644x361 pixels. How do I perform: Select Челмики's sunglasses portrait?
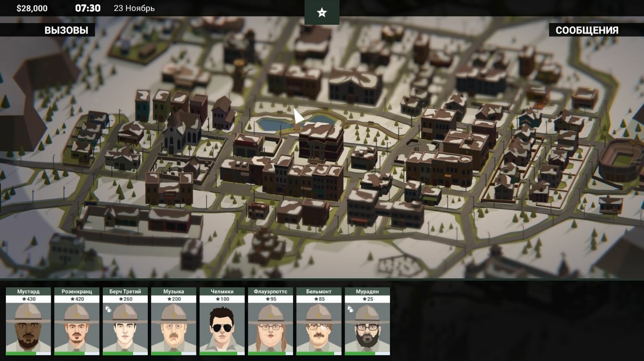222,327
